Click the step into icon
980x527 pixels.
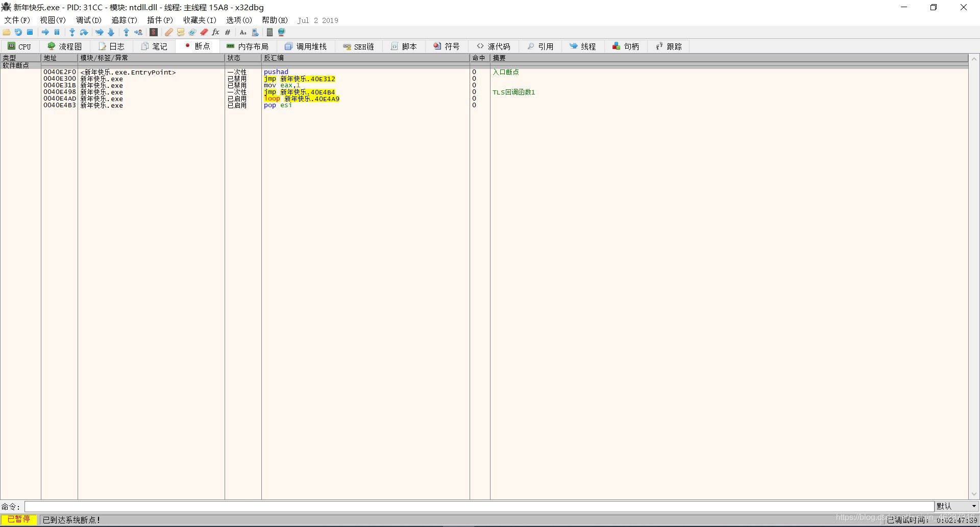tap(72, 32)
